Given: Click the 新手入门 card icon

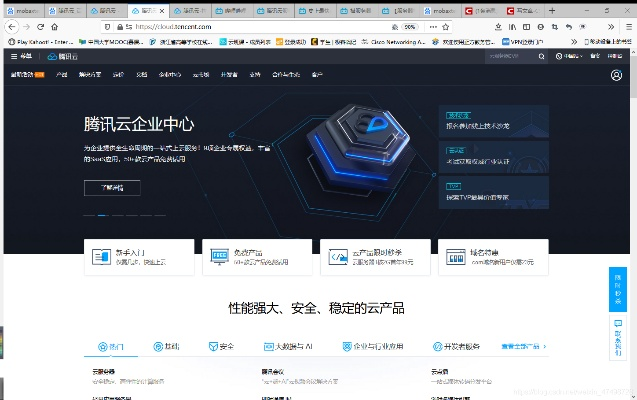Looking at the screenshot, I should [101, 257].
